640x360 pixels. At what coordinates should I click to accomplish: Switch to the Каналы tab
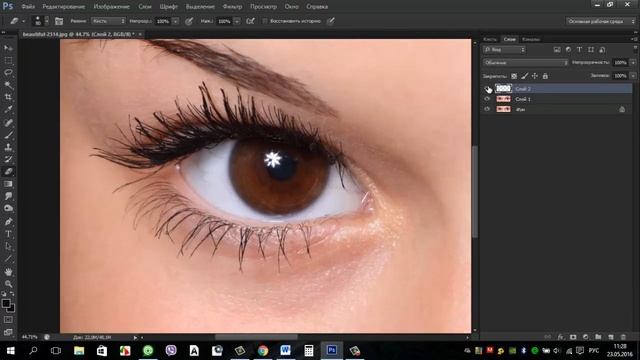(x=531, y=39)
